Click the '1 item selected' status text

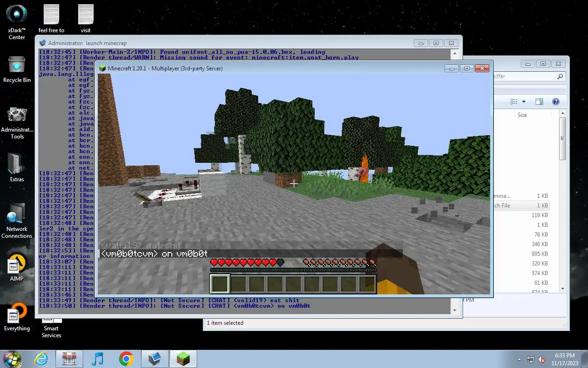(x=225, y=323)
